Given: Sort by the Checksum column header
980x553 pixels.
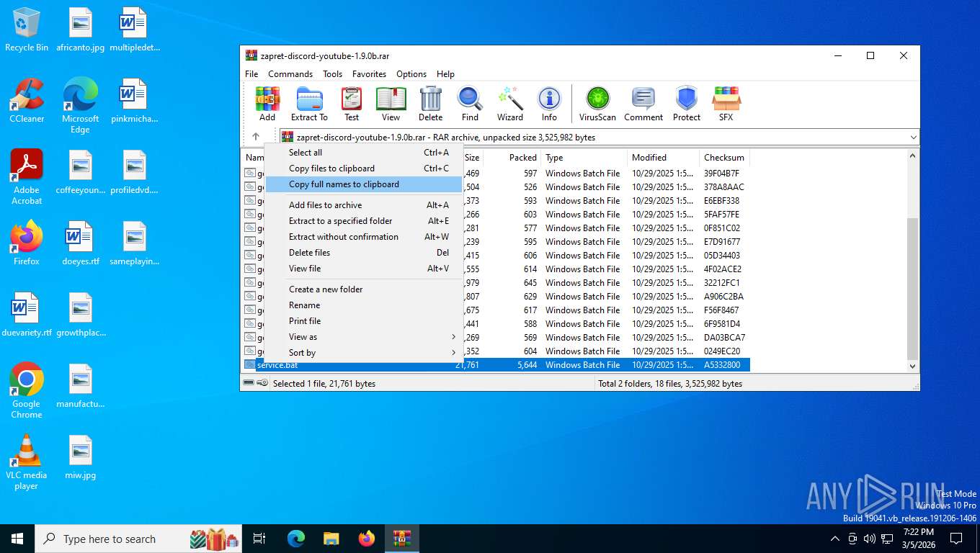Looking at the screenshot, I should pos(724,158).
